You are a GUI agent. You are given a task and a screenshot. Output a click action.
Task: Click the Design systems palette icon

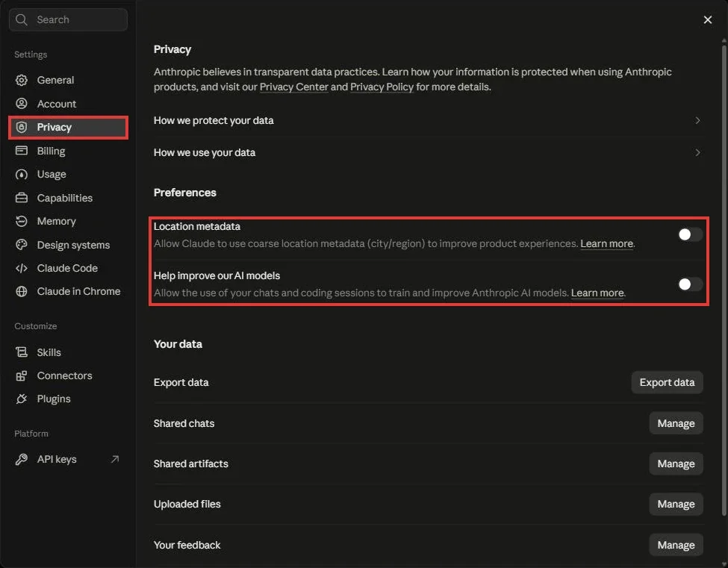[x=22, y=245]
